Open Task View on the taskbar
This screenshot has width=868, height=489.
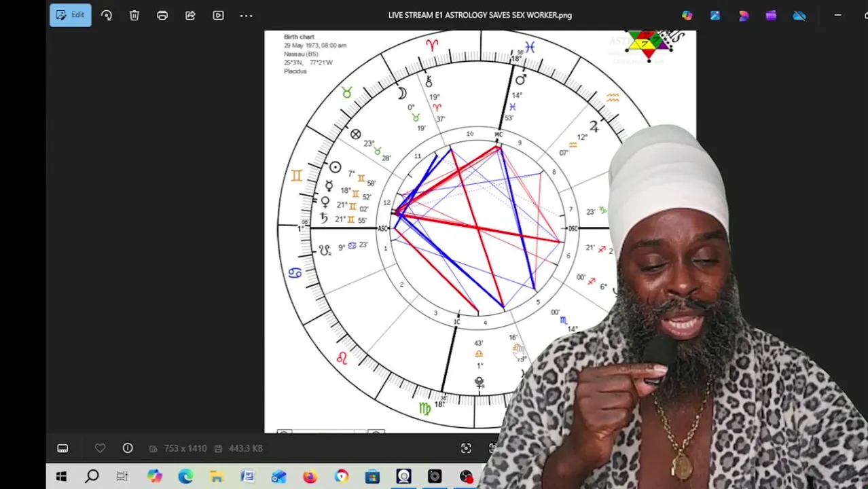click(x=122, y=477)
